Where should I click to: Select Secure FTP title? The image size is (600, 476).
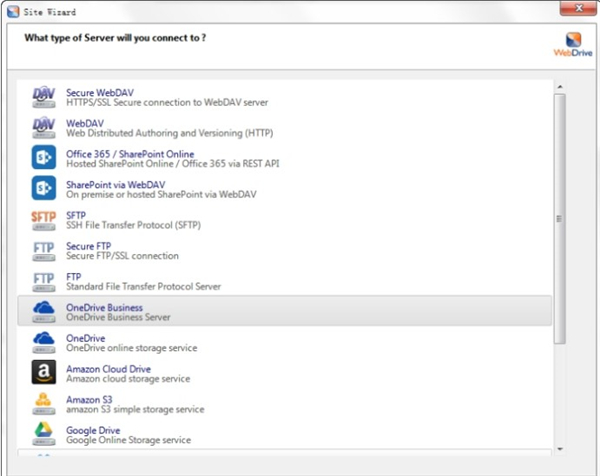(88, 246)
